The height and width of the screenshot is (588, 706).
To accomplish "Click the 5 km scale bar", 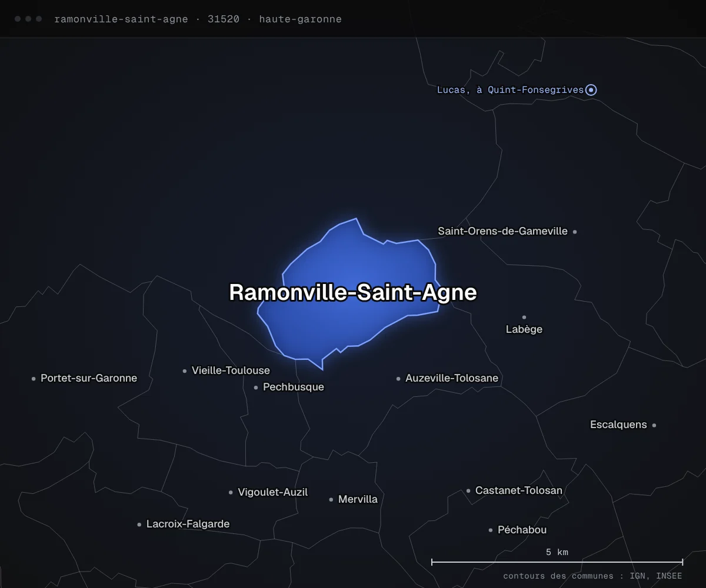I will point(557,562).
